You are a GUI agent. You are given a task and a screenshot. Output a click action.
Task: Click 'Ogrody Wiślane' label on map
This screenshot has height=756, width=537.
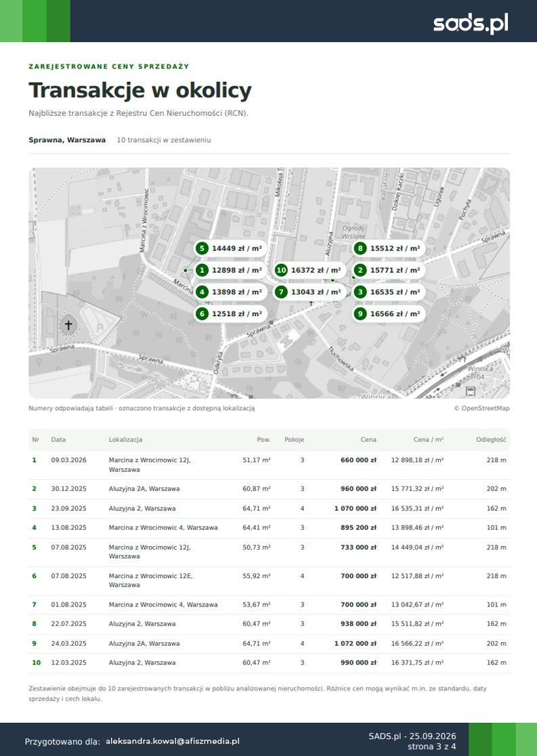click(x=353, y=232)
